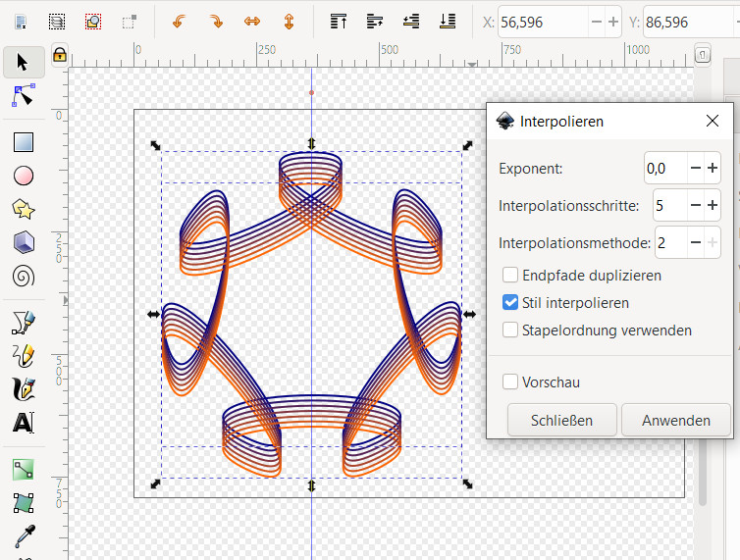Viewport: 740px width, 560px height.
Task: Pick the Star and polygon tool
Action: point(24,209)
